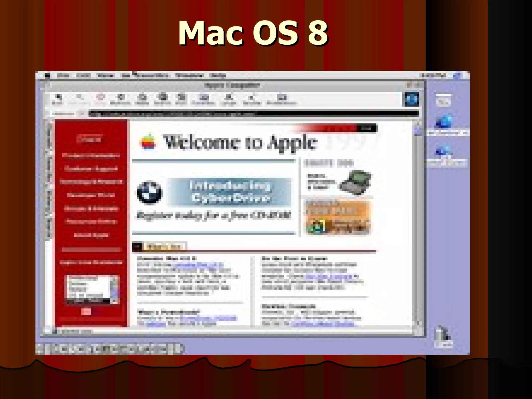Viewport: 532px width, 399px height.
Task: Select the hard disk icon on the desktop
Action: tap(443, 100)
